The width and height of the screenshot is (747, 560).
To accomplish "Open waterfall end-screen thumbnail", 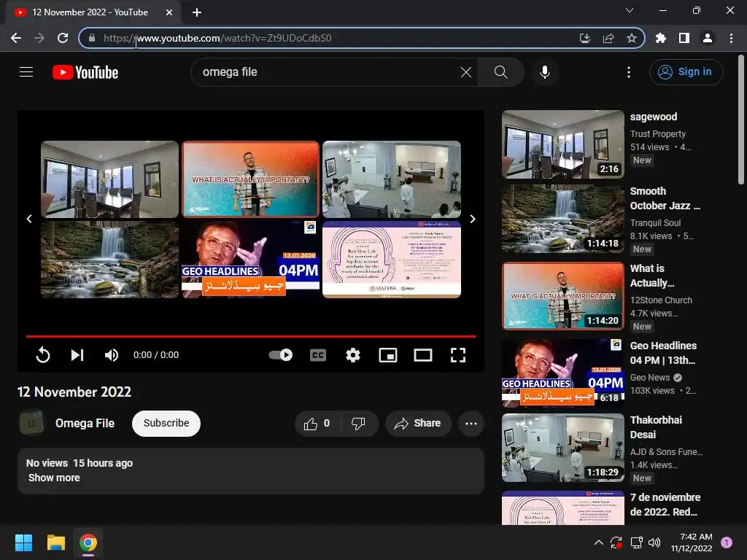I will [x=109, y=260].
